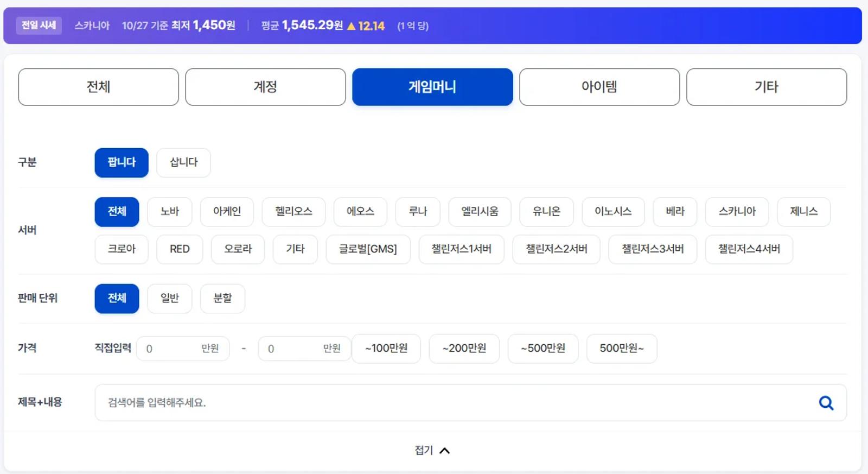
Task: Open the 계정 category tab
Action: (265, 87)
